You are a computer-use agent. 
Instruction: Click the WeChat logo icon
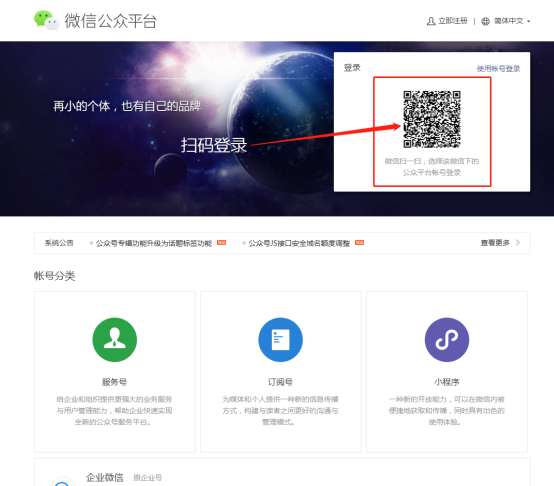(x=46, y=20)
